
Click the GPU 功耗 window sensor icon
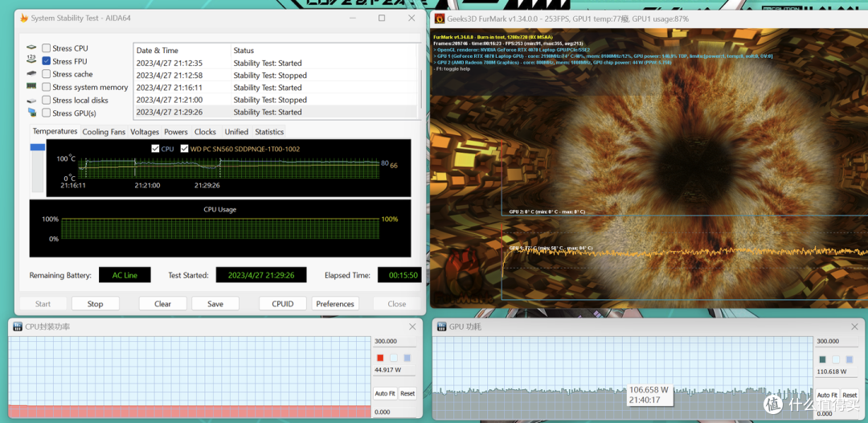pyautogui.click(x=442, y=326)
